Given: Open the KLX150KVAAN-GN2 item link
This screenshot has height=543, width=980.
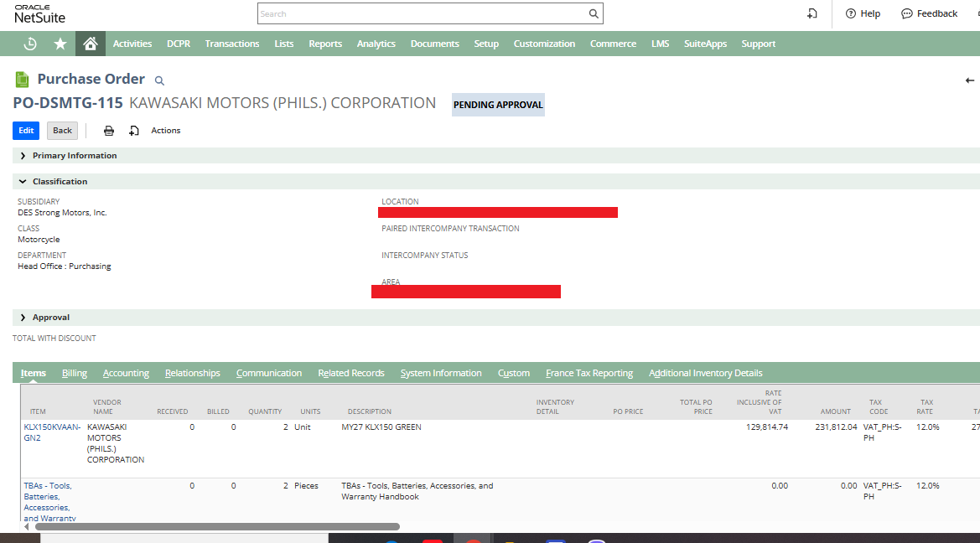Looking at the screenshot, I should coord(52,432).
